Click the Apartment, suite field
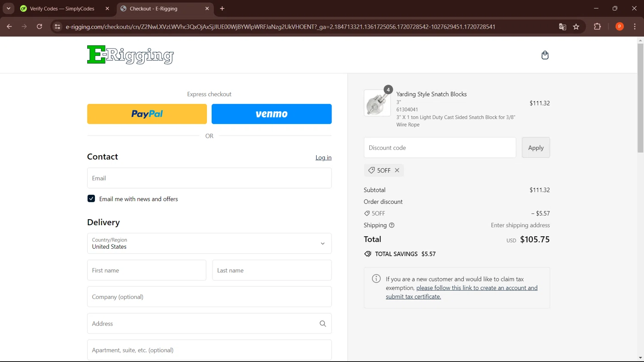This screenshot has height=362, width=644. click(210, 350)
